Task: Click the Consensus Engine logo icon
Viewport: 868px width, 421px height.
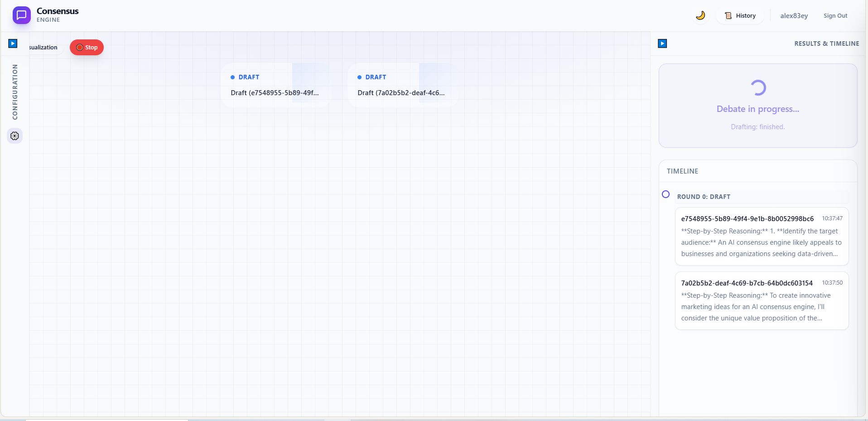Action: [21, 15]
